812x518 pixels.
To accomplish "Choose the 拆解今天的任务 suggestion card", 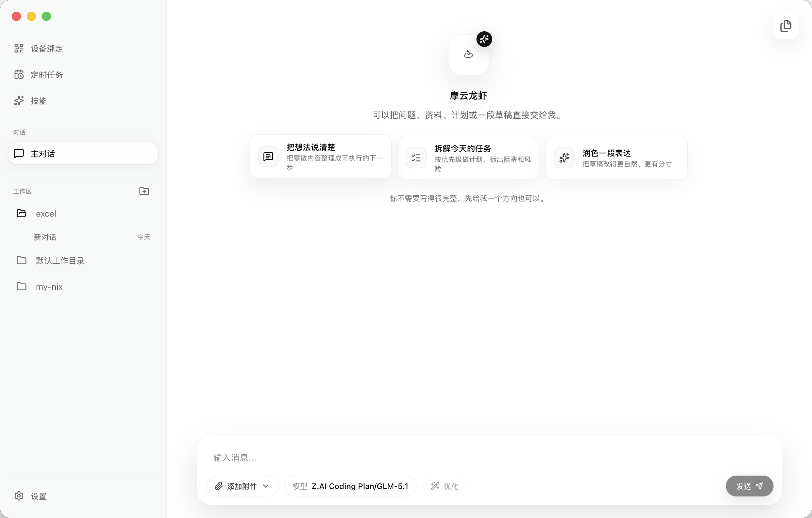I will coord(469,158).
